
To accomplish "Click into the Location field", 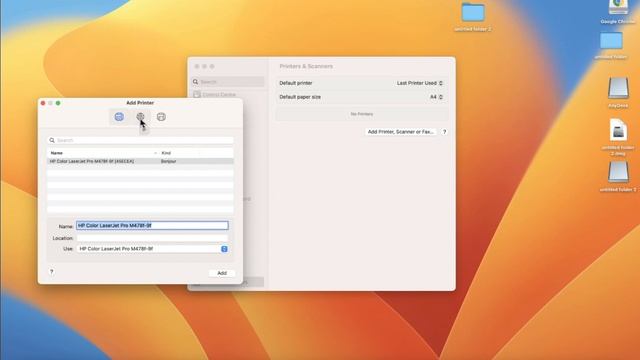I will coord(152,238).
